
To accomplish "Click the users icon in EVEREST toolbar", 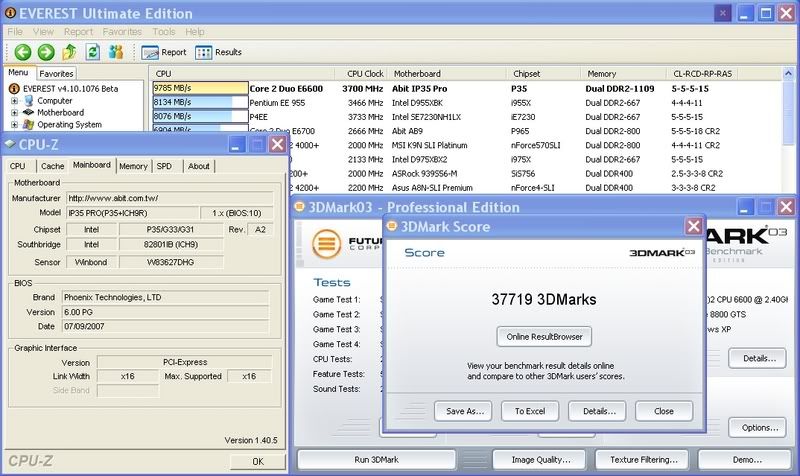I will 116,52.
